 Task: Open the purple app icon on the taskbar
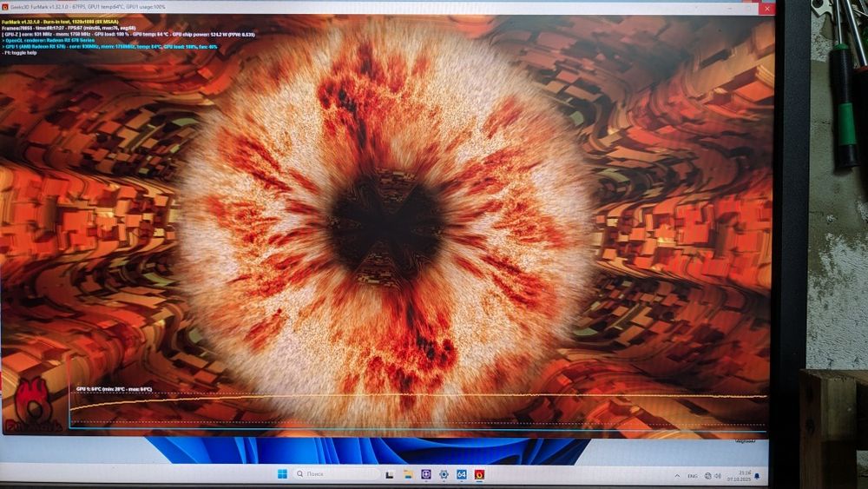coord(425,474)
